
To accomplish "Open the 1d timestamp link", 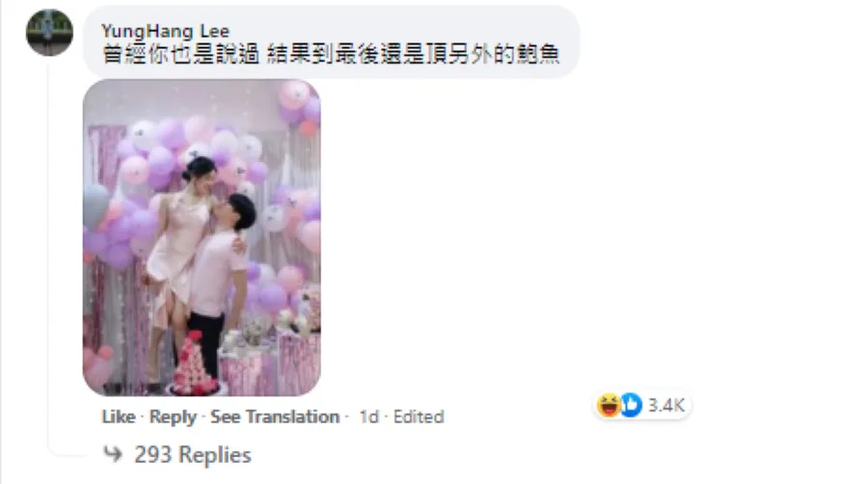I will pyautogui.click(x=368, y=417).
